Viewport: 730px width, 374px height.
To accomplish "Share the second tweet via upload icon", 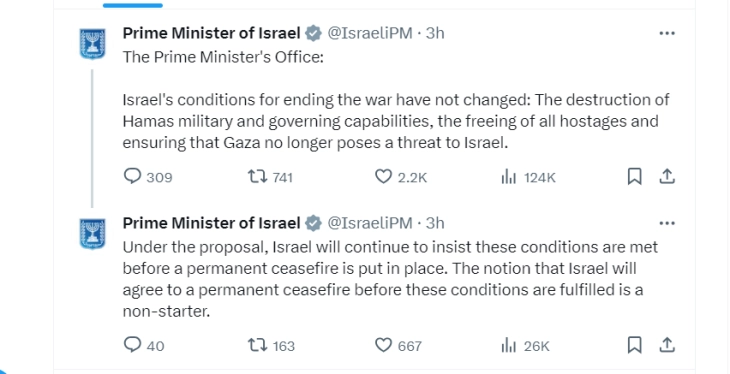I will click(667, 345).
